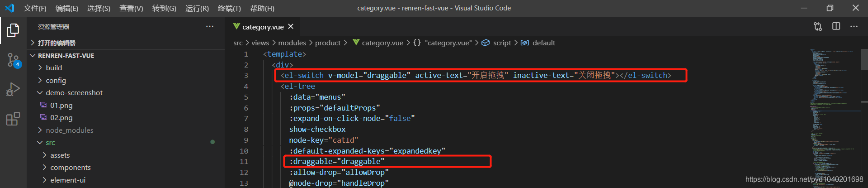
Task: Click the 01.png image file icon
Action: tap(43, 105)
